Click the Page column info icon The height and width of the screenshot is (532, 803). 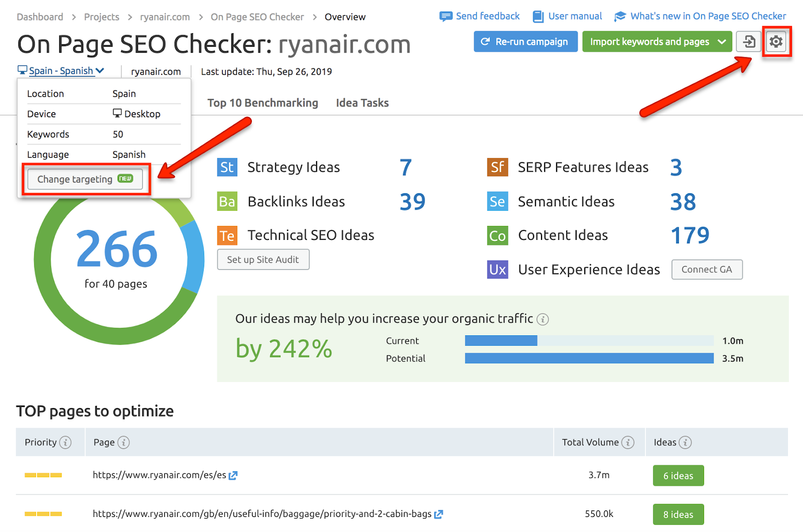tap(123, 442)
